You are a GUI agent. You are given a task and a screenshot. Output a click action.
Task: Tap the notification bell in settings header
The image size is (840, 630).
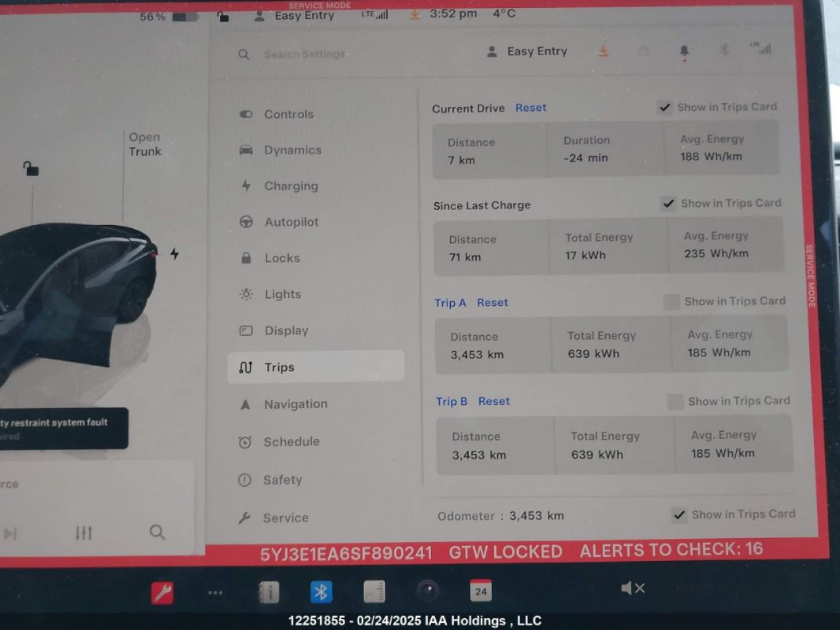(684, 51)
